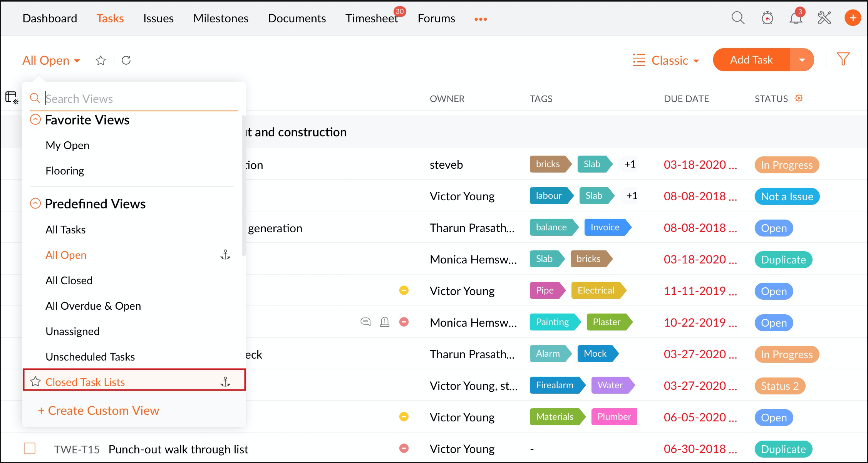Open the setup tools wrench icon
The width and height of the screenshot is (868, 463).
824,18
